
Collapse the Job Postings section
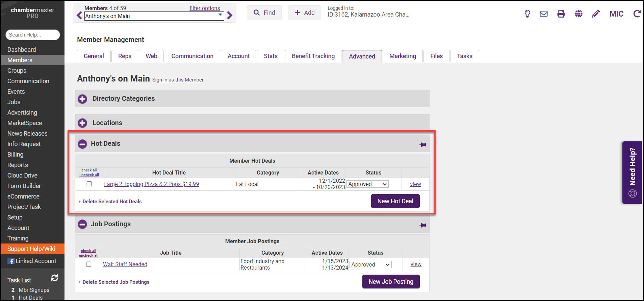[82, 224]
